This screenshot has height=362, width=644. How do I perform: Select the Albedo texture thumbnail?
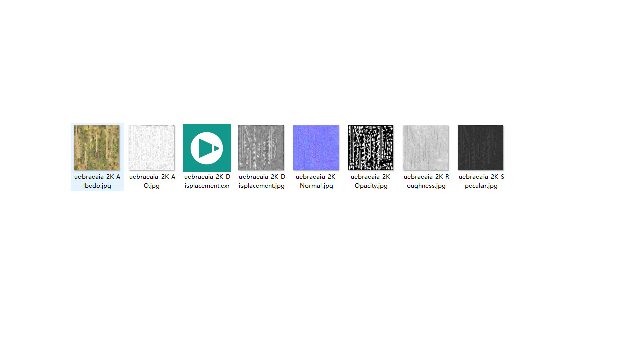coord(97,148)
